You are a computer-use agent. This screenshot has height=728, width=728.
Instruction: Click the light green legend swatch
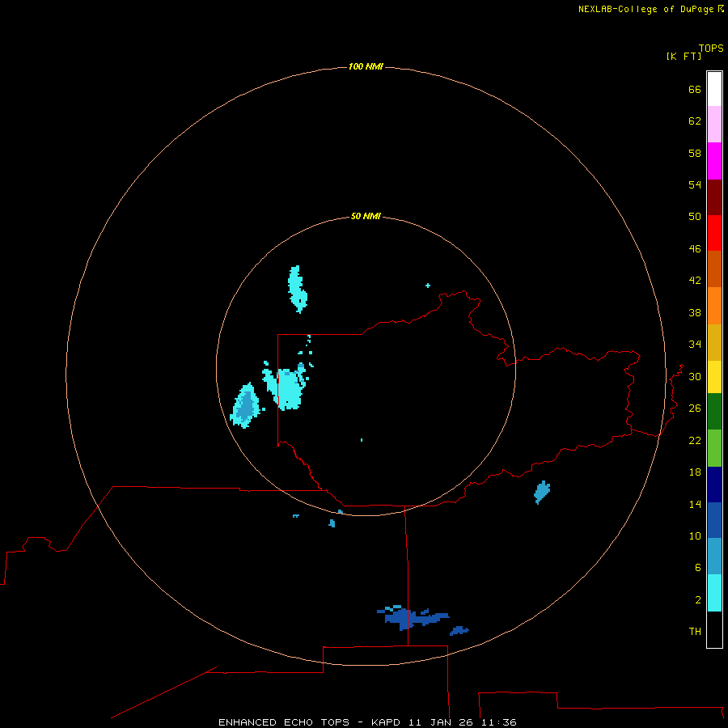[714, 448]
